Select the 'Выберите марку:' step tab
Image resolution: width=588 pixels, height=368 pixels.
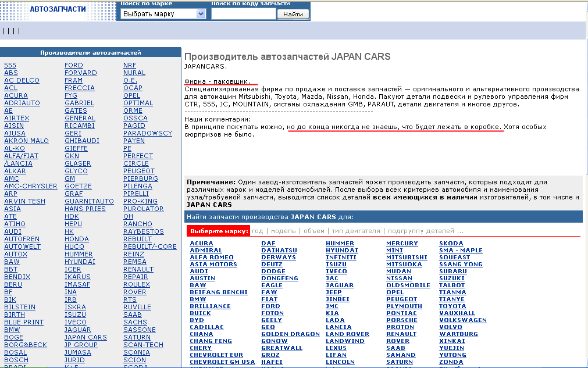coord(219,231)
